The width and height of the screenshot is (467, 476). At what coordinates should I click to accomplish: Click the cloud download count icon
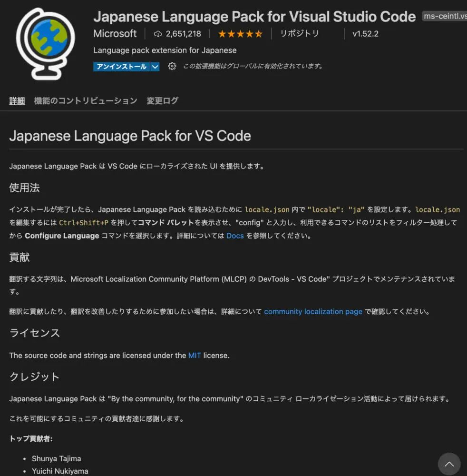point(158,34)
